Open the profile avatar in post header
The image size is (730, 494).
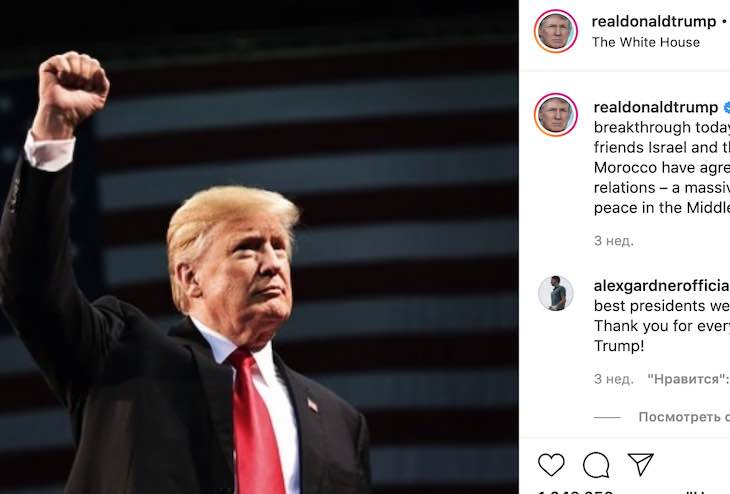click(x=555, y=31)
